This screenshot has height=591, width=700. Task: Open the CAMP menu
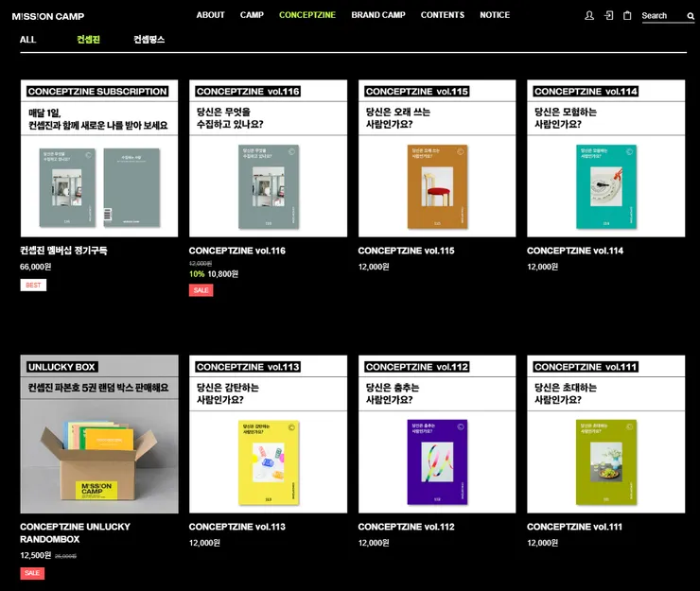(x=252, y=15)
